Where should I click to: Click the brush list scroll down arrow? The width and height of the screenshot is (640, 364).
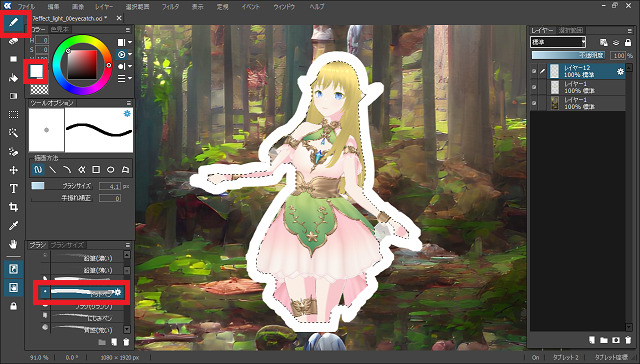[127, 329]
